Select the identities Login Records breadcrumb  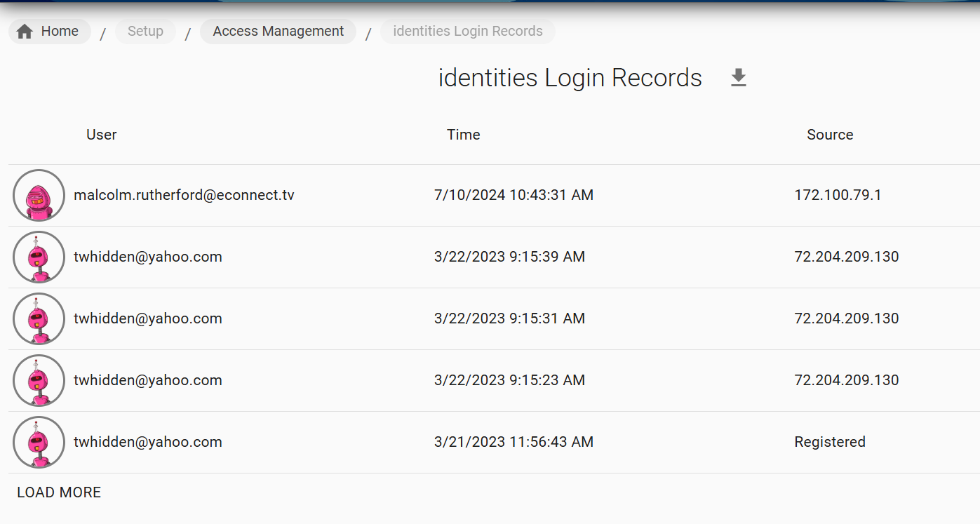click(x=467, y=31)
